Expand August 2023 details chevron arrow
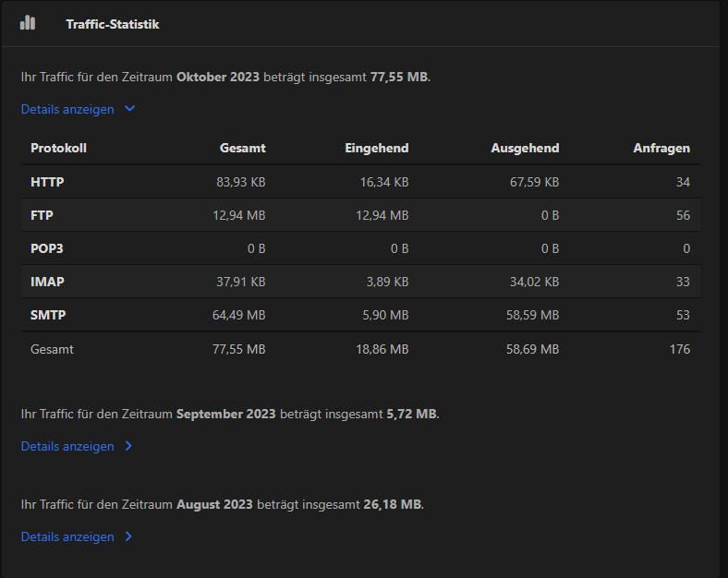The width and height of the screenshot is (728, 578). (128, 536)
